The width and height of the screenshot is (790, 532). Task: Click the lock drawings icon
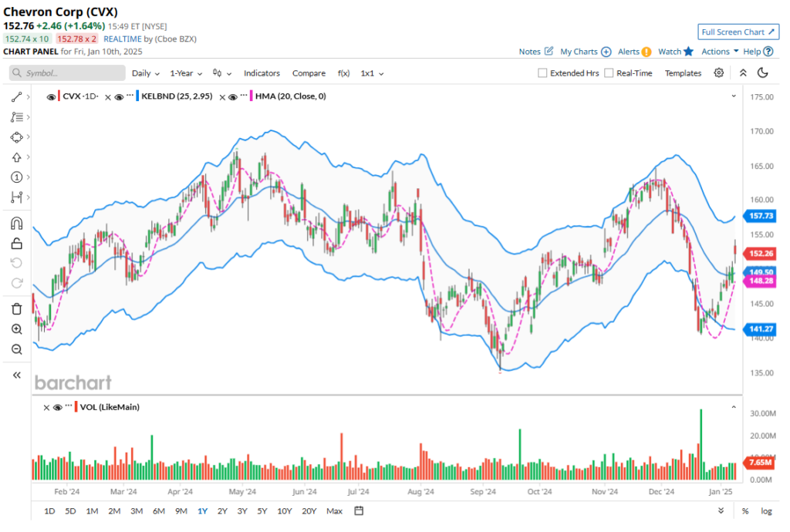[x=16, y=244]
